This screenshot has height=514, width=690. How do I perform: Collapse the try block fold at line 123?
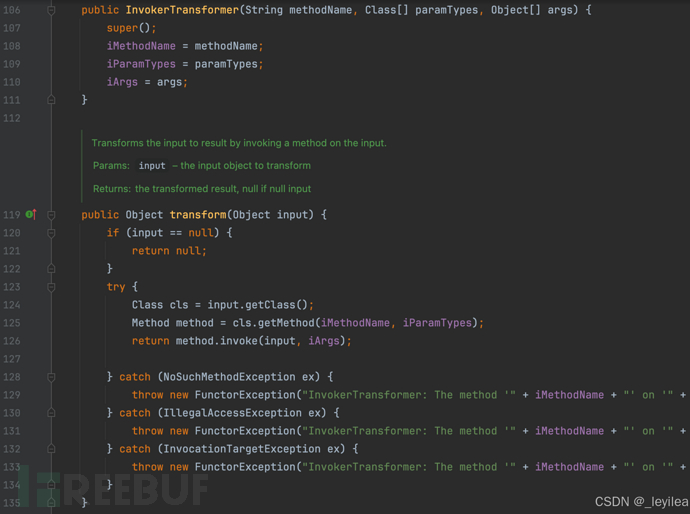51,287
